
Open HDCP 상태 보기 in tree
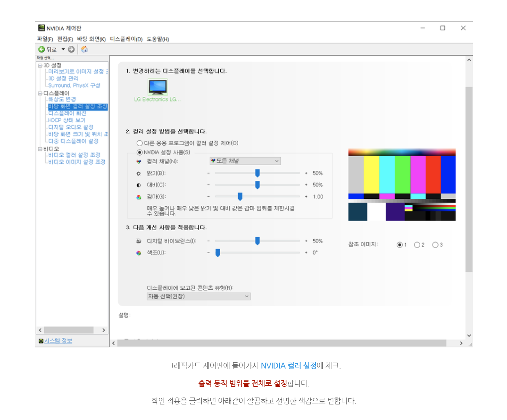click(x=67, y=120)
